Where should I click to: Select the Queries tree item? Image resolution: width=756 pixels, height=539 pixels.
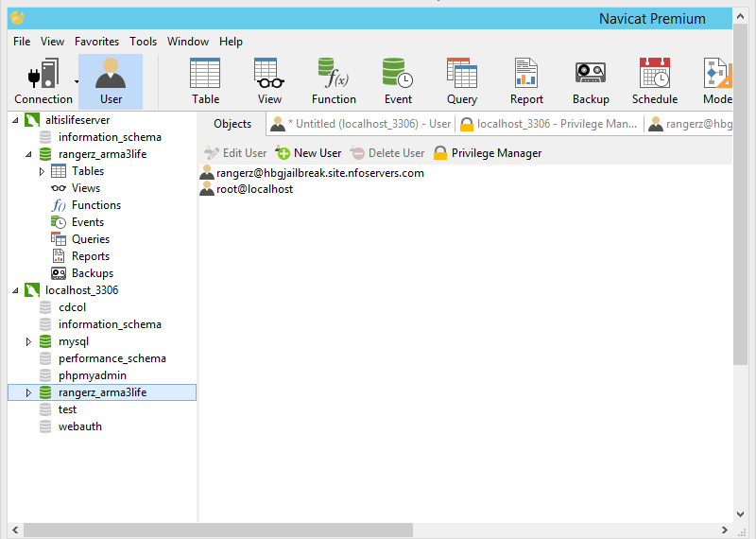pyautogui.click(x=90, y=239)
